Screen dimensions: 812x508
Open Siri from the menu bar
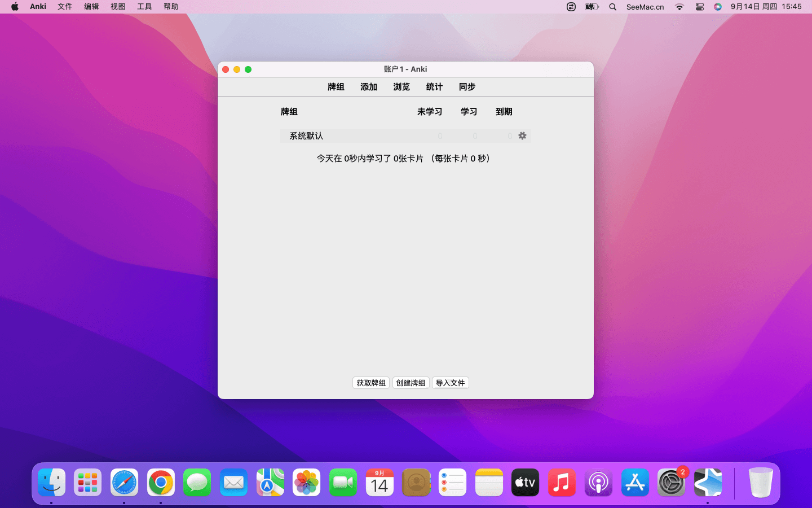tap(717, 7)
